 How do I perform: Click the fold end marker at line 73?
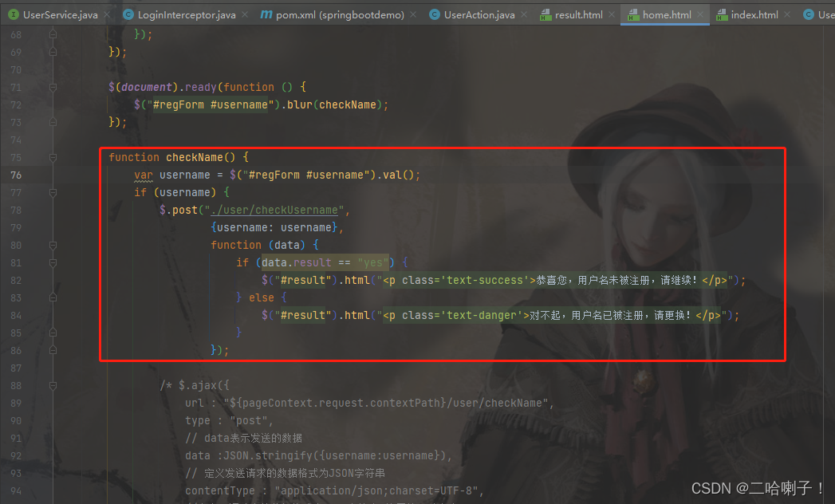53,122
